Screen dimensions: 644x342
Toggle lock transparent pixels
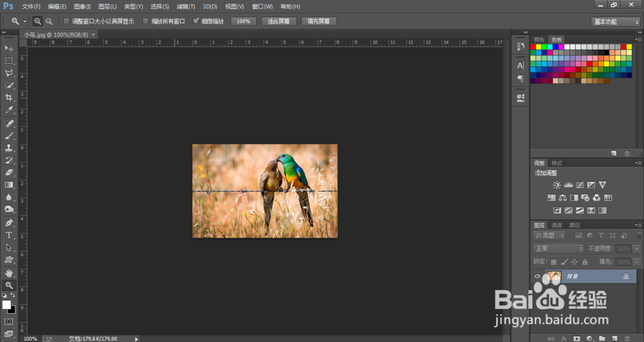click(554, 262)
